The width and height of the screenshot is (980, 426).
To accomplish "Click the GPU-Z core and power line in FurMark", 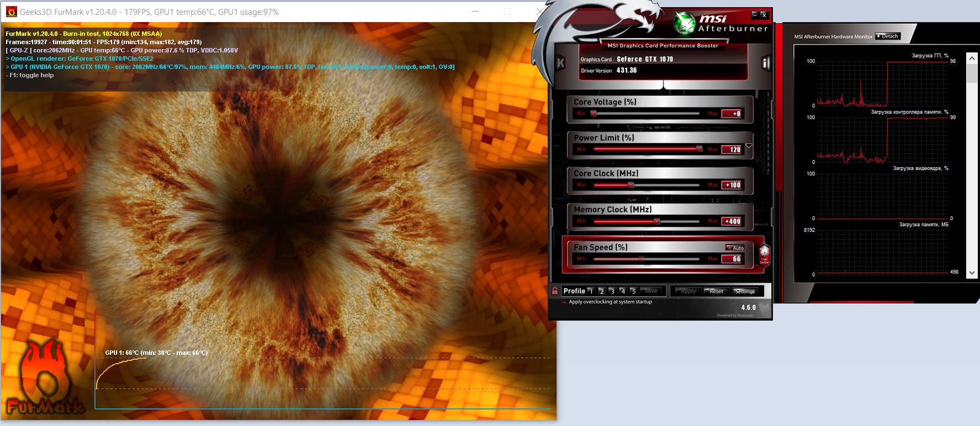I will coord(122,50).
